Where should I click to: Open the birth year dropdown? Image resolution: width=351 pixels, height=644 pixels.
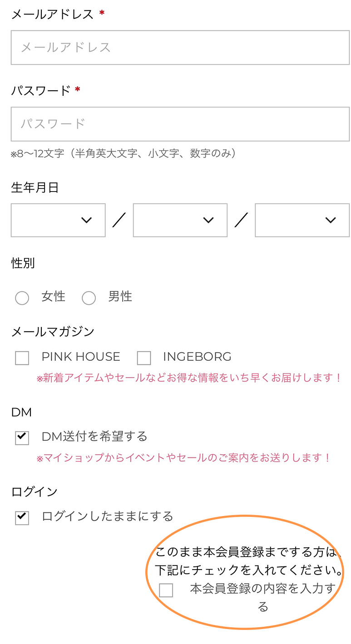[x=58, y=220]
